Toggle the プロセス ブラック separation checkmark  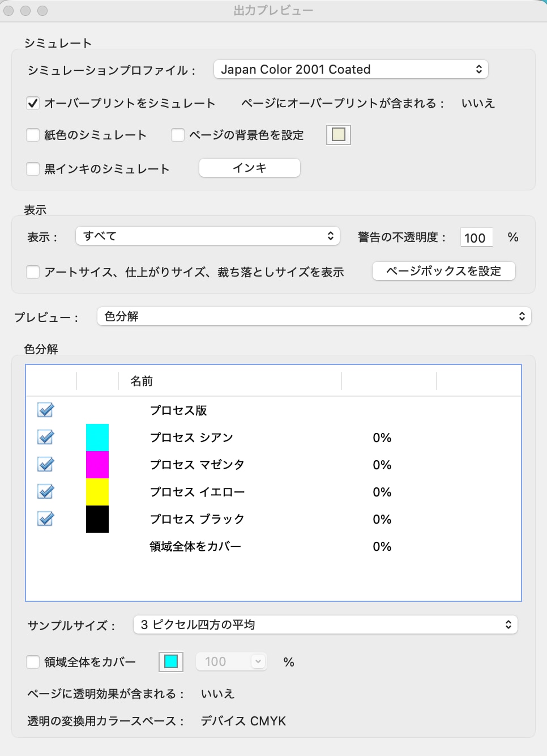pos(45,519)
